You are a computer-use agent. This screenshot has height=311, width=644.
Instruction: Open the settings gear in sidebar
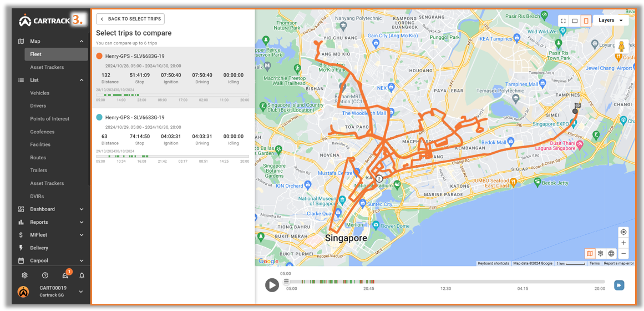(x=24, y=275)
